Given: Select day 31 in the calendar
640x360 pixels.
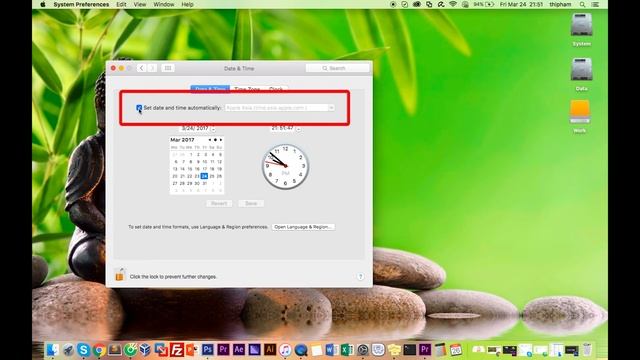Looking at the screenshot, I should click(204, 183).
